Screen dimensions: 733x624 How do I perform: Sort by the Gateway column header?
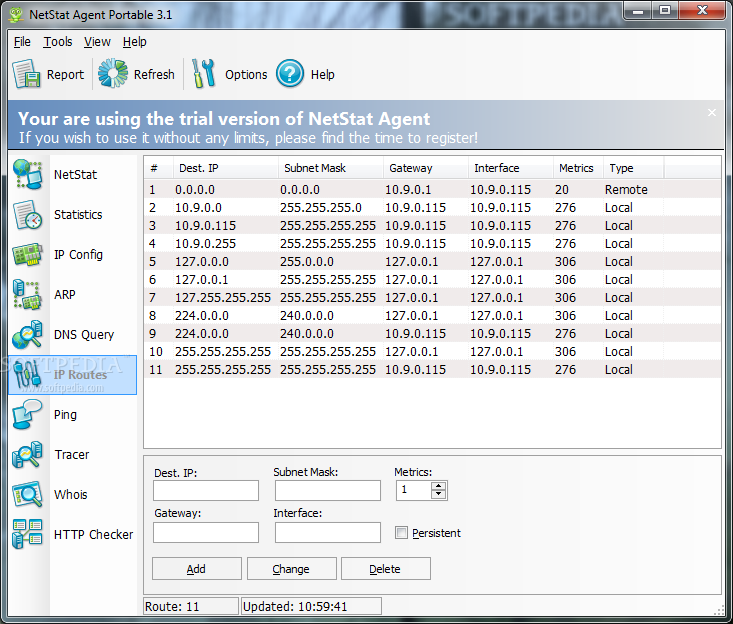(425, 168)
